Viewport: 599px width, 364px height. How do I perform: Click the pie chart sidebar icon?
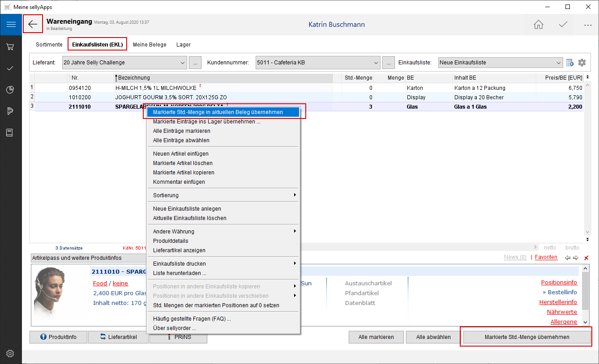tap(11, 90)
